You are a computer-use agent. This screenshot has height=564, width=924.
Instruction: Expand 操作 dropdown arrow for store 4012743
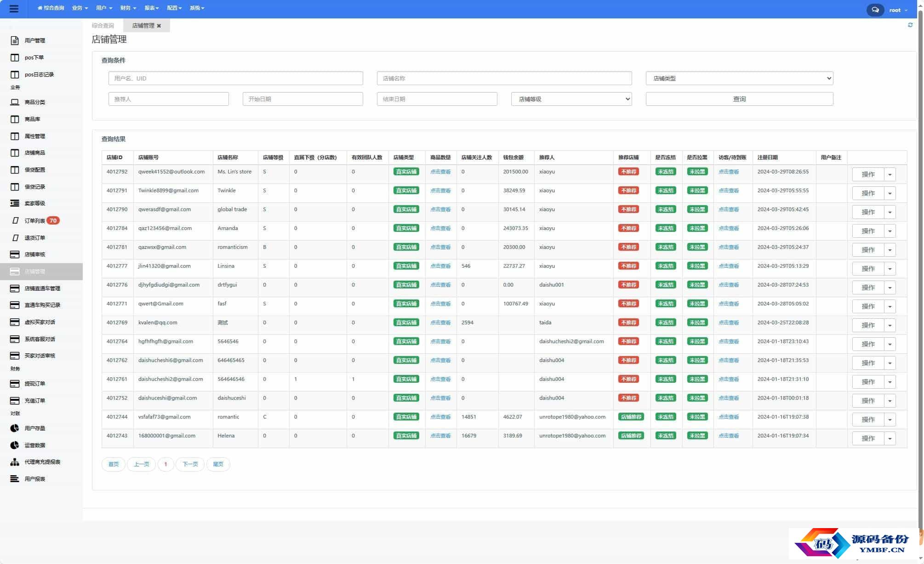tap(890, 438)
